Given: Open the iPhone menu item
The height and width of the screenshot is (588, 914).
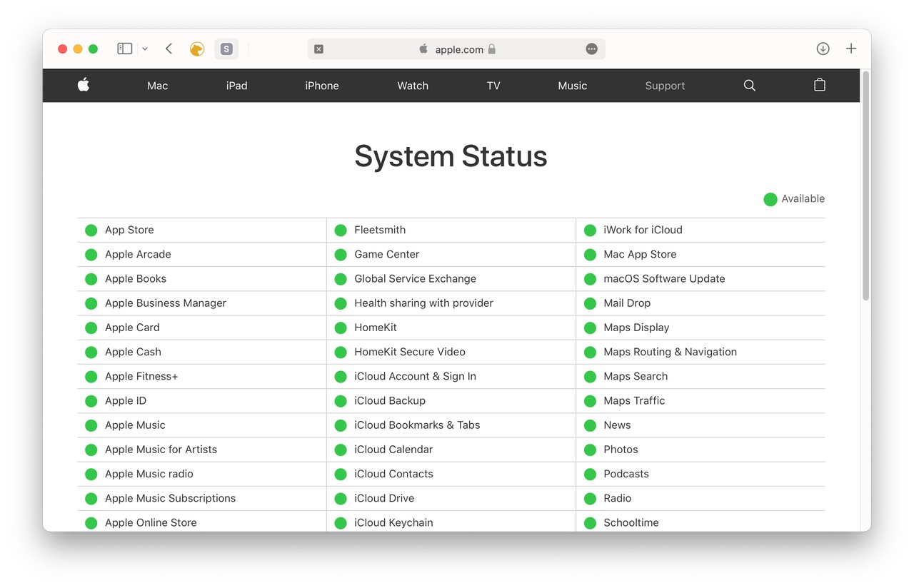Looking at the screenshot, I should (322, 86).
